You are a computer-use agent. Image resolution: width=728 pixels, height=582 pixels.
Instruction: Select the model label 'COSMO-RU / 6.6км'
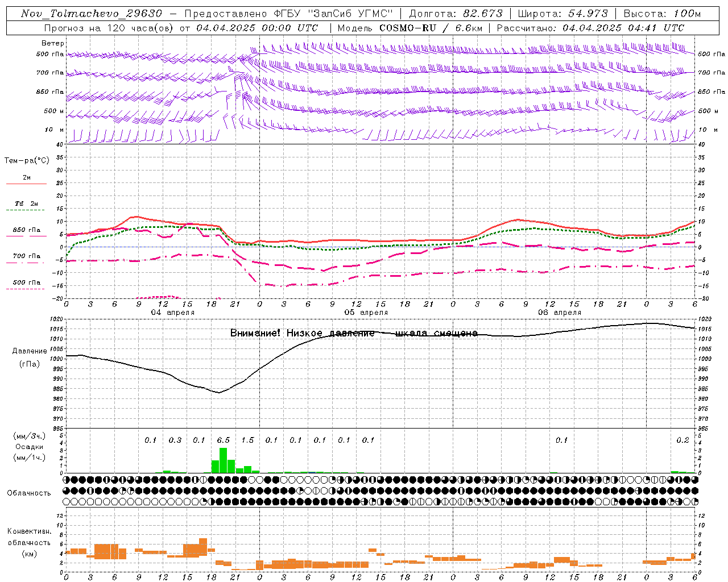pyautogui.click(x=431, y=28)
